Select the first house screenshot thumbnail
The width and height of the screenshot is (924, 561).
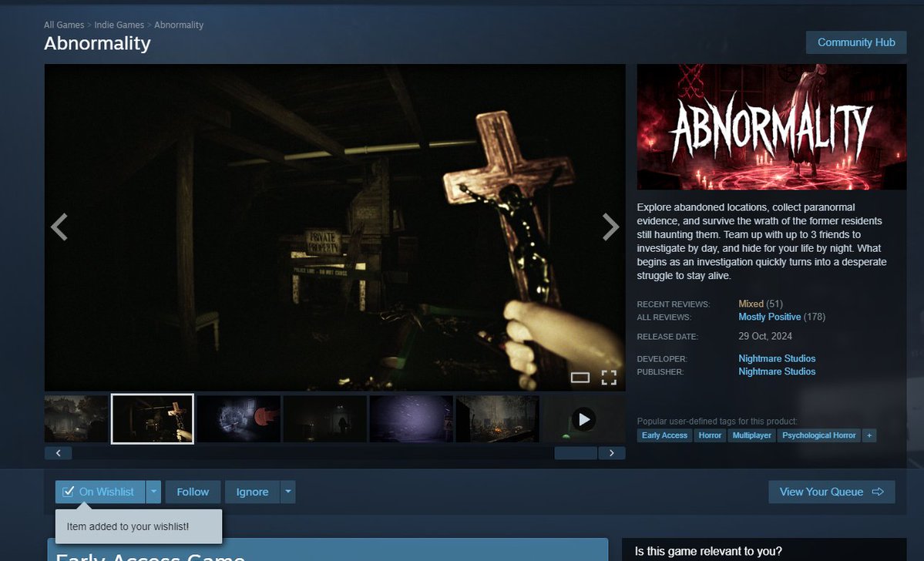[76, 419]
